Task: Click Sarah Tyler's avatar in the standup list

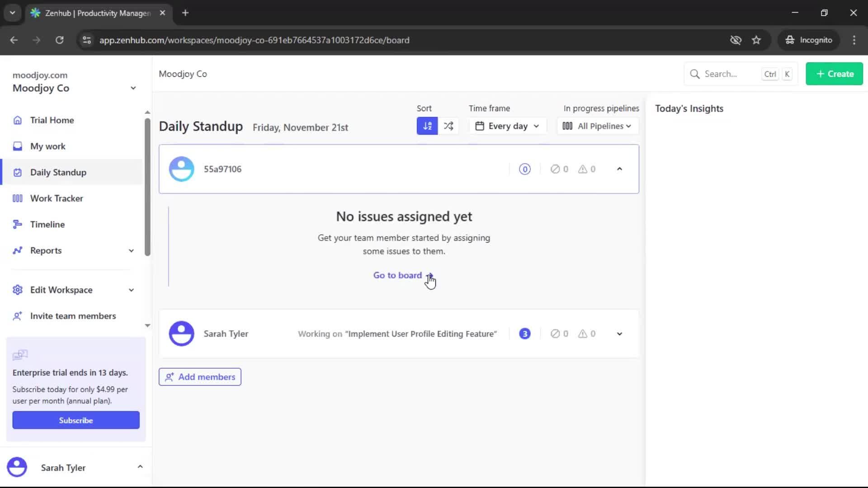Action: [x=182, y=333]
